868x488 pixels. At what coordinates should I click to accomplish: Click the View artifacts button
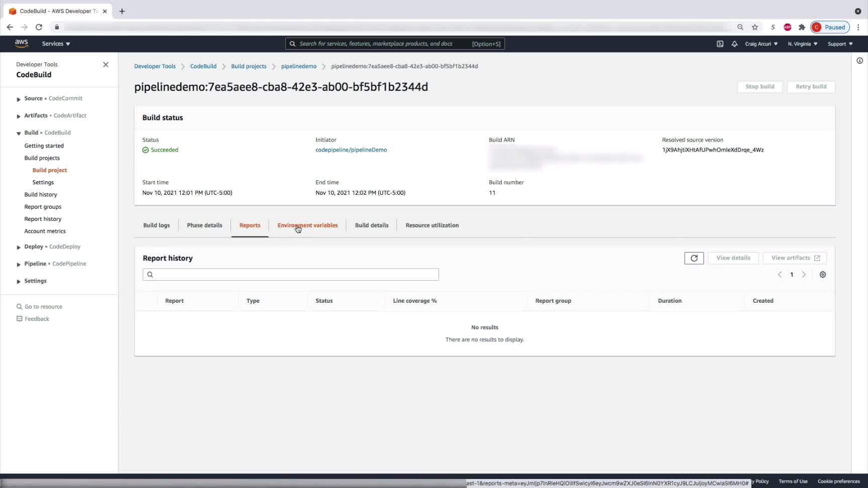(x=795, y=258)
